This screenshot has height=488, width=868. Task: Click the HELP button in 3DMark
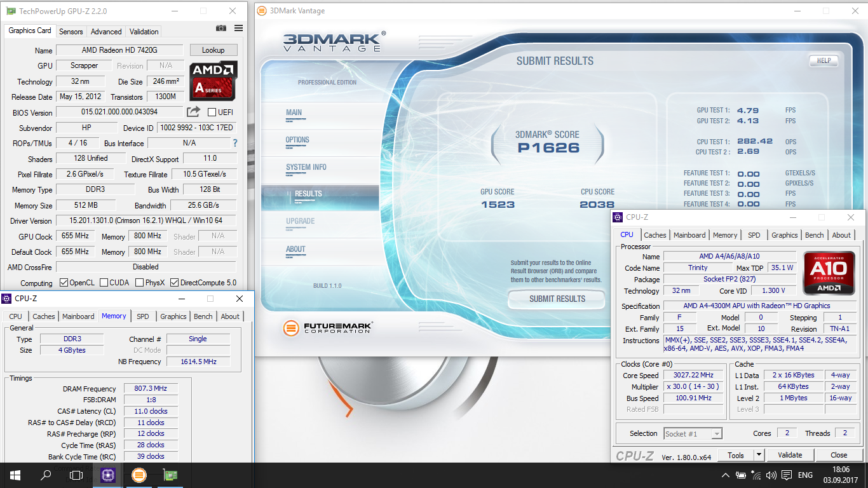[x=824, y=61]
